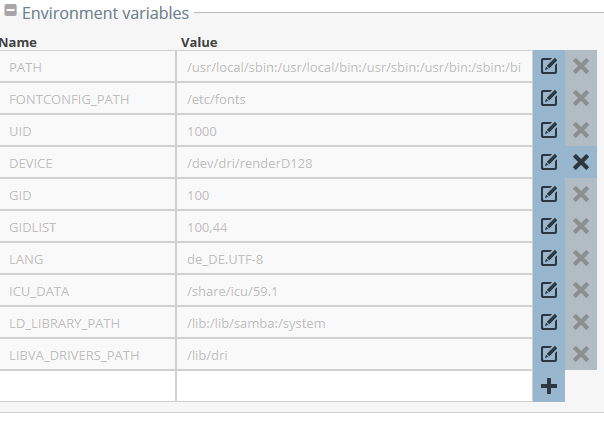The width and height of the screenshot is (604, 425).
Task: Delete the DEVICE variable
Action: pos(581,162)
